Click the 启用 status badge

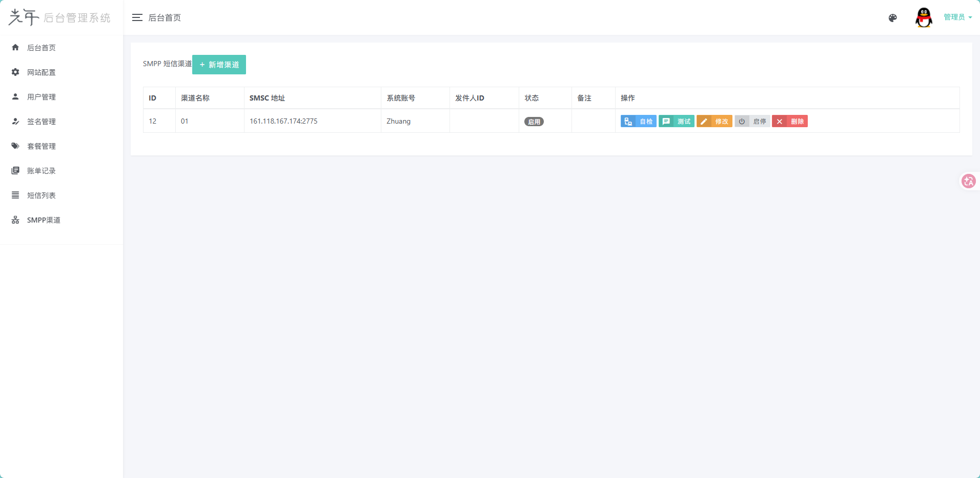point(534,122)
